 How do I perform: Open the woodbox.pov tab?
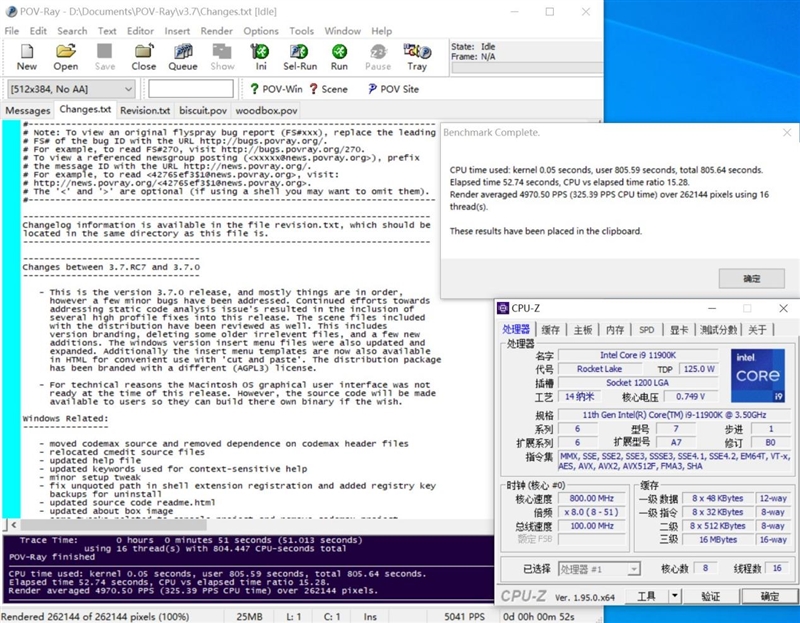point(266,111)
